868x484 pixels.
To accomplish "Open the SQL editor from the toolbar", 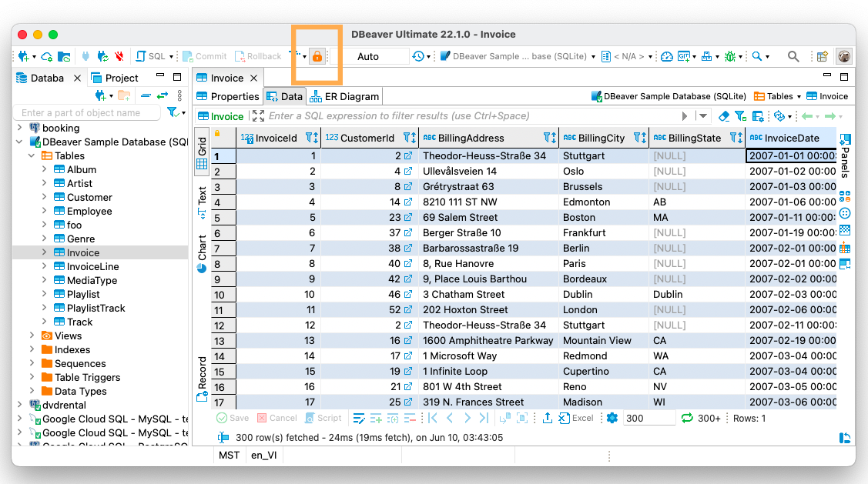I will click(151, 56).
